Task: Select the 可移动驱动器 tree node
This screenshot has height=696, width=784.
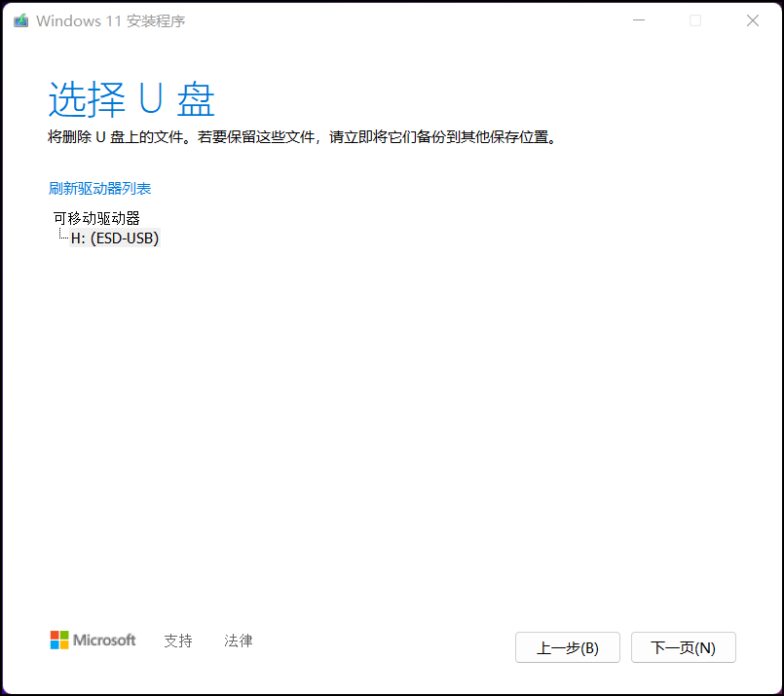Action: (96, 218)
